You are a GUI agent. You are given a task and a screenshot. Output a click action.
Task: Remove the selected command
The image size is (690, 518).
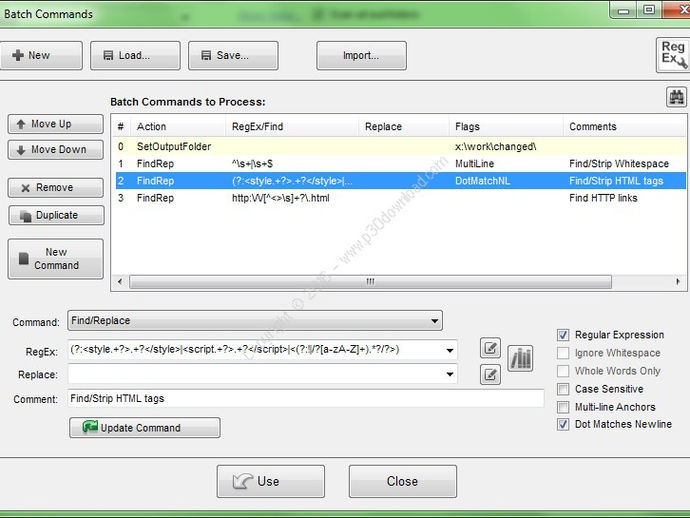(x=55, y=188)
